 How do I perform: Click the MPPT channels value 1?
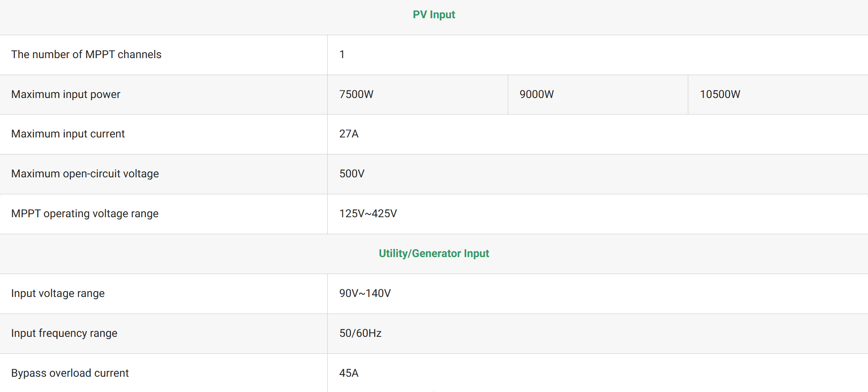(x=342, y=55)
